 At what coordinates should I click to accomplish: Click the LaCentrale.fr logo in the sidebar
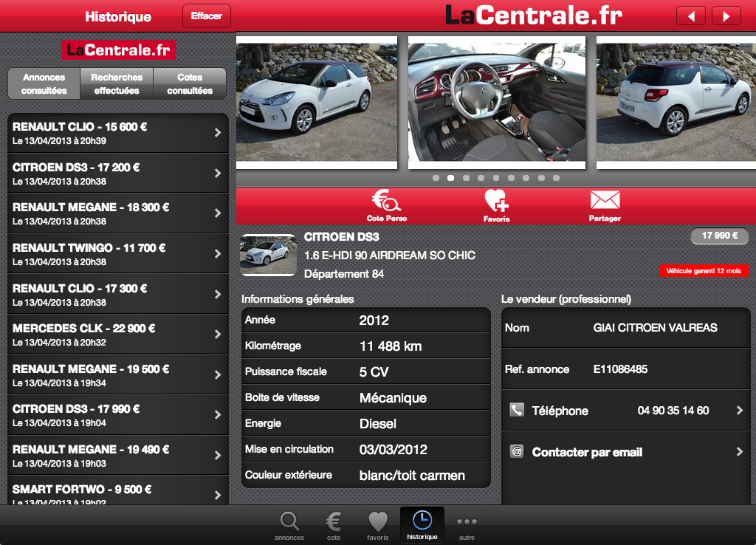(118, 49)
